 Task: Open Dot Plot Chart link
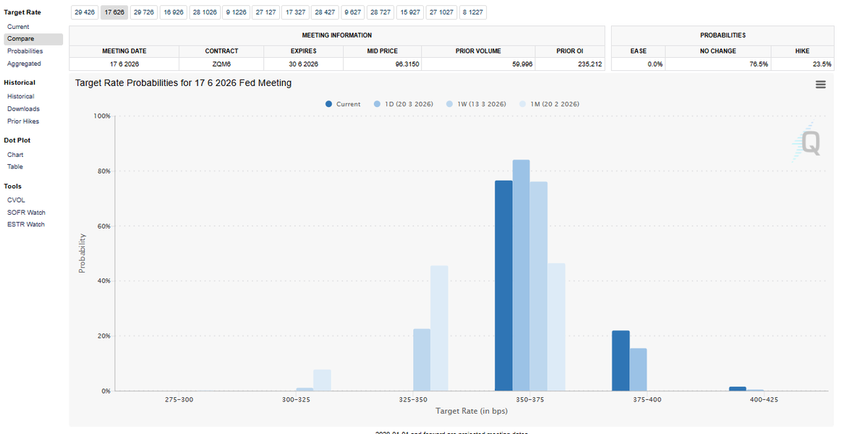tap(15, 155)
